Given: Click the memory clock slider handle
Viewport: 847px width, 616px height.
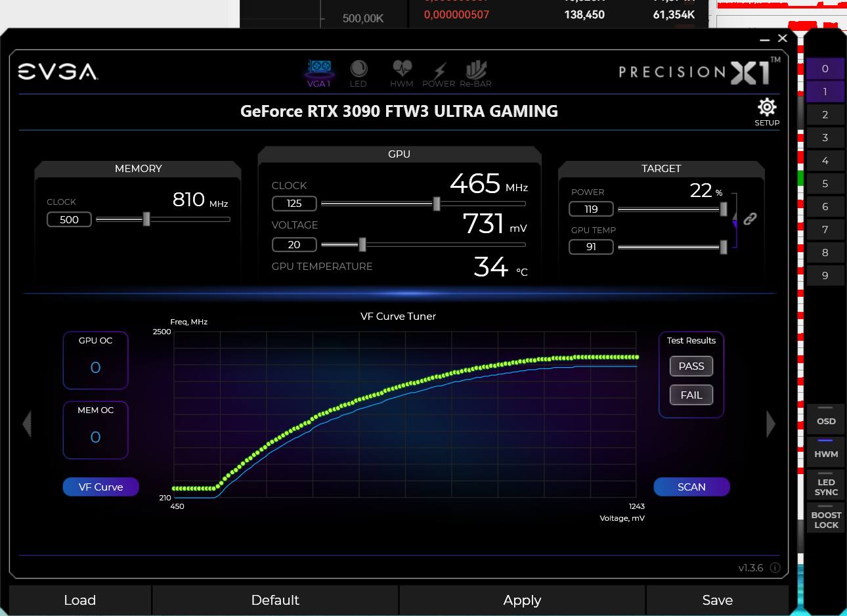Looking at the screenshot, I should point(146,219).
